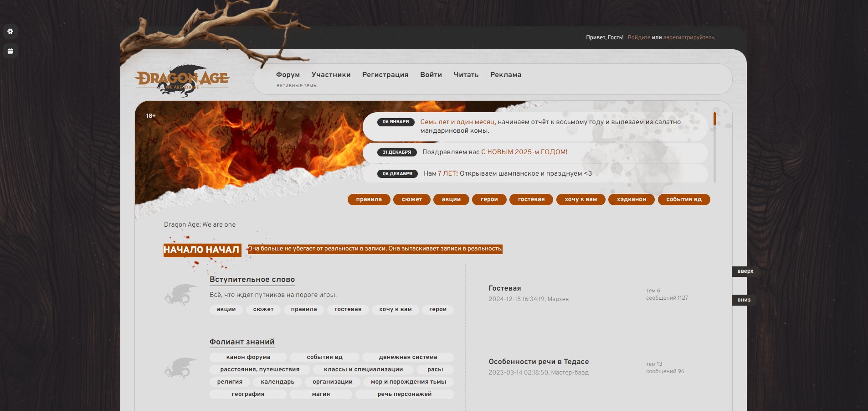The image size is (868, 411).
Task: Click the orange сюжет button
Action: pyautogui.click(x=412, y=199)
